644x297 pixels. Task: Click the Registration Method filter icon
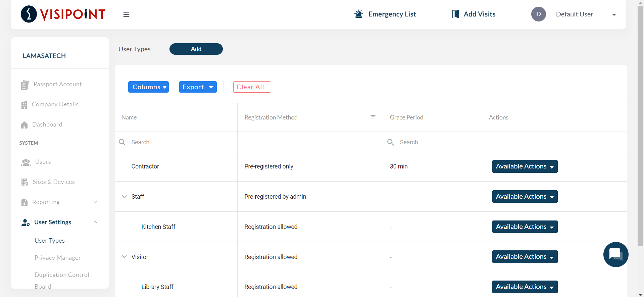[x=373, y=117]
